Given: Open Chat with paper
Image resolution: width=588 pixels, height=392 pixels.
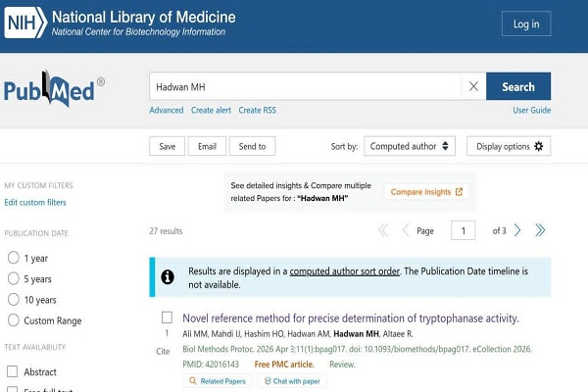Looking at the screenshot, I should [292, 381].
